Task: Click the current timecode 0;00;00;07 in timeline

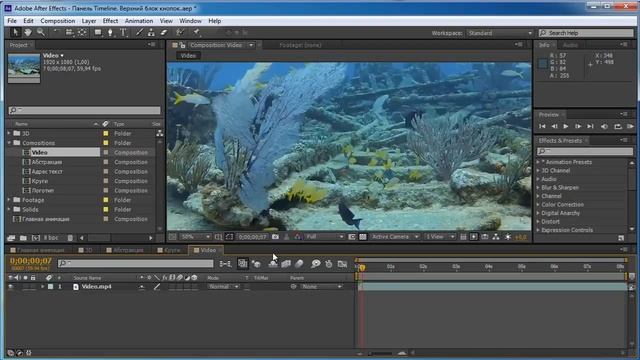Action: [x=31, y=261]
